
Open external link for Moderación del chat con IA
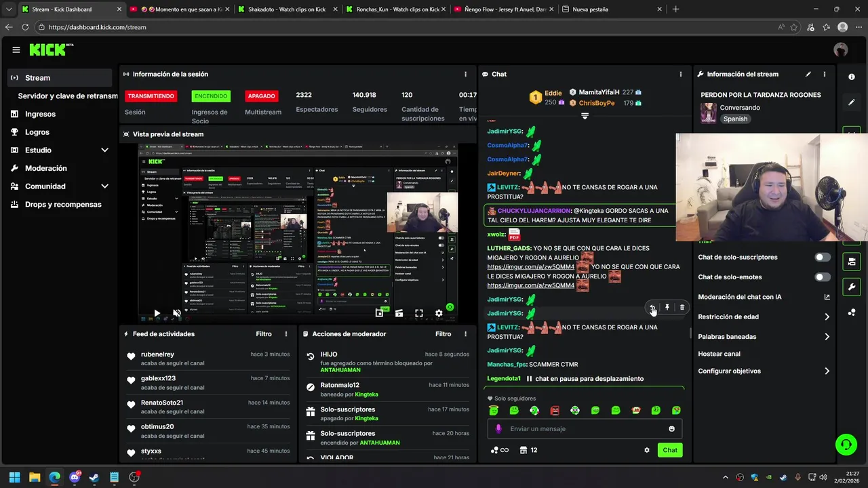pos(827,297)
